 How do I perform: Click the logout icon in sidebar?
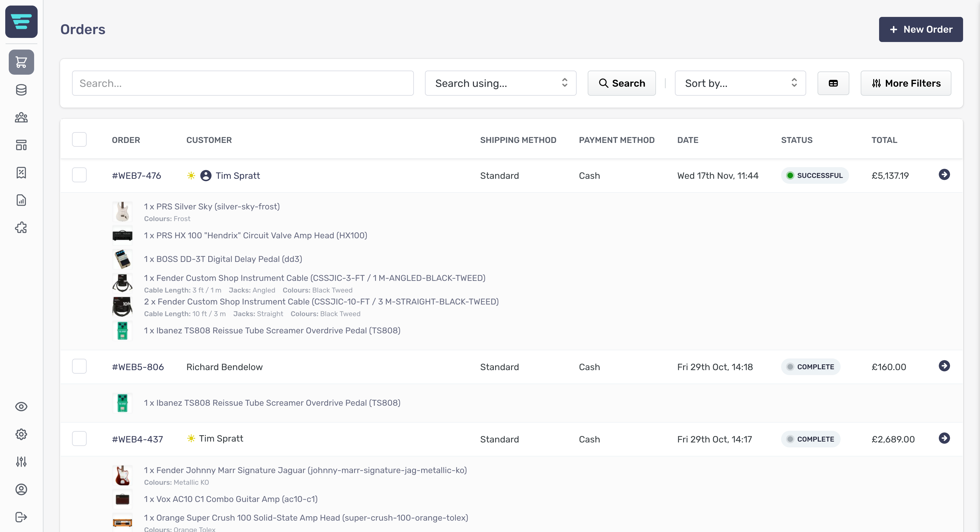[x=21, y=517]
